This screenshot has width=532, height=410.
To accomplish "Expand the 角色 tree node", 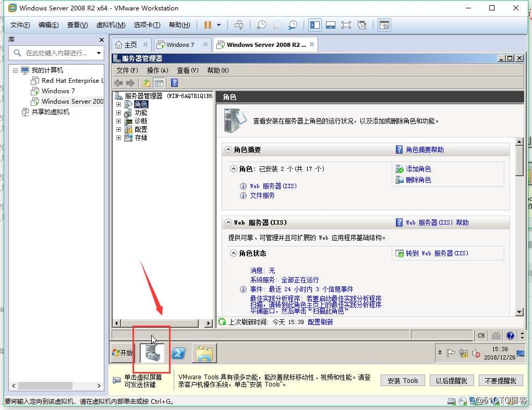I will 118,104.
